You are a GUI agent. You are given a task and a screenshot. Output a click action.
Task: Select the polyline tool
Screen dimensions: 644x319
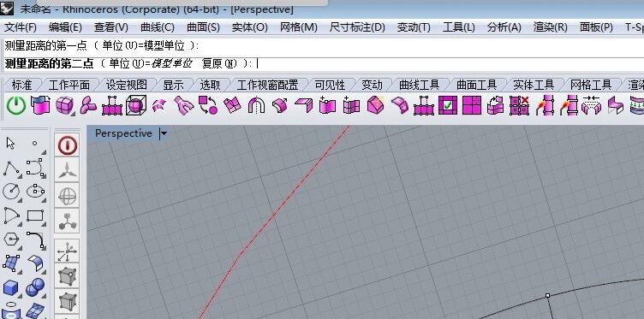[x=11, y=168]
